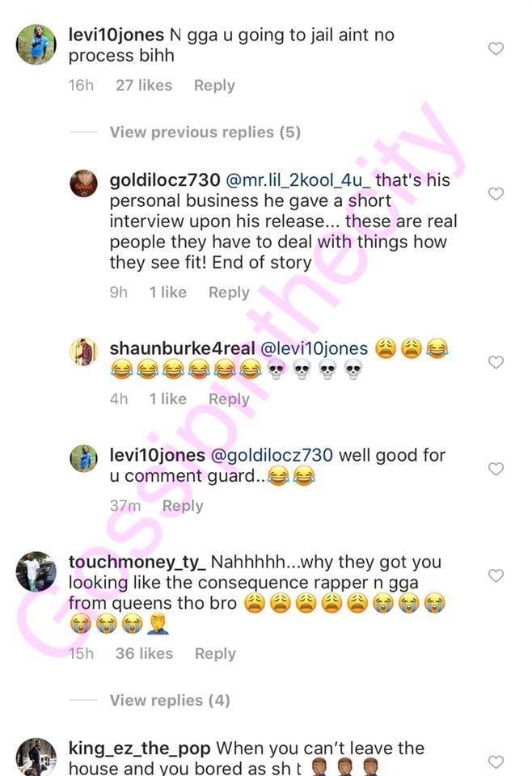Expand View replies (4)
Screen dimensions: 532x776
tap(170, 700)
